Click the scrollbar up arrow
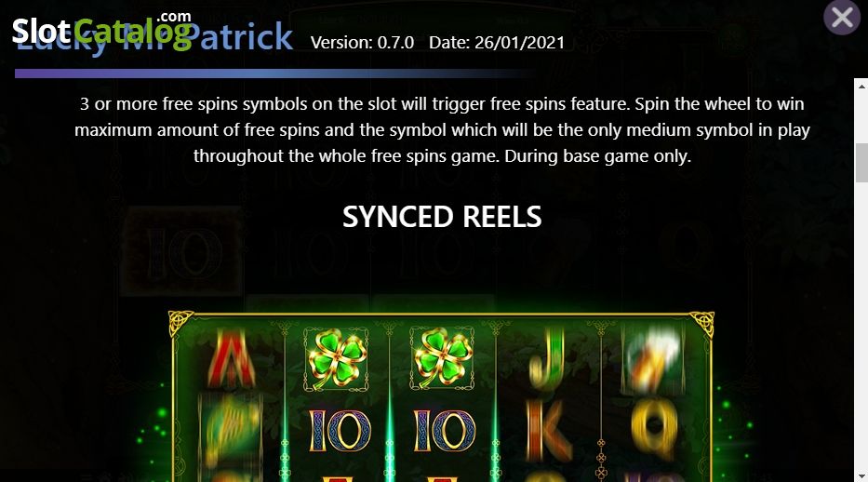The height and width of the screenshot is (482, 868). pyautogui.click(x=861, y=87)
